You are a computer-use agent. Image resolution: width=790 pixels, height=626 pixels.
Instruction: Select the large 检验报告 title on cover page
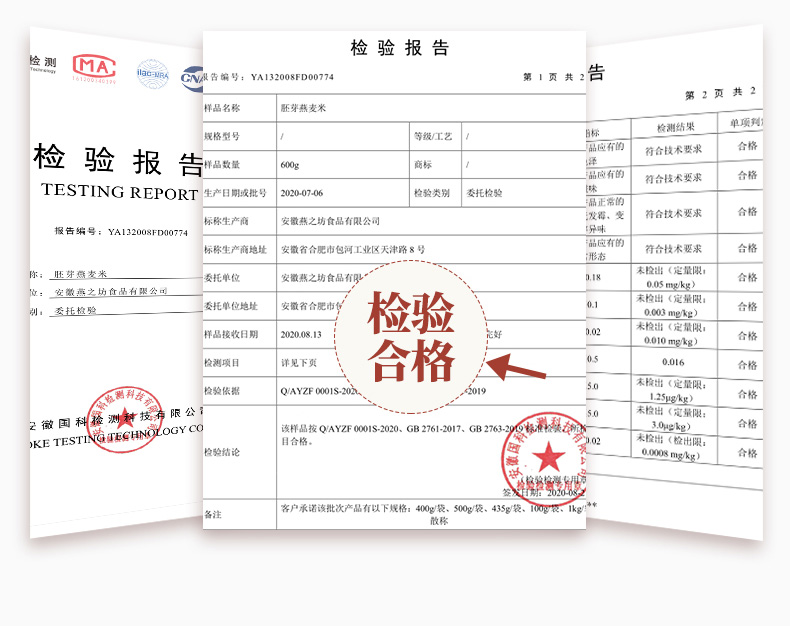pyautogui.click(x=118, y=160)
